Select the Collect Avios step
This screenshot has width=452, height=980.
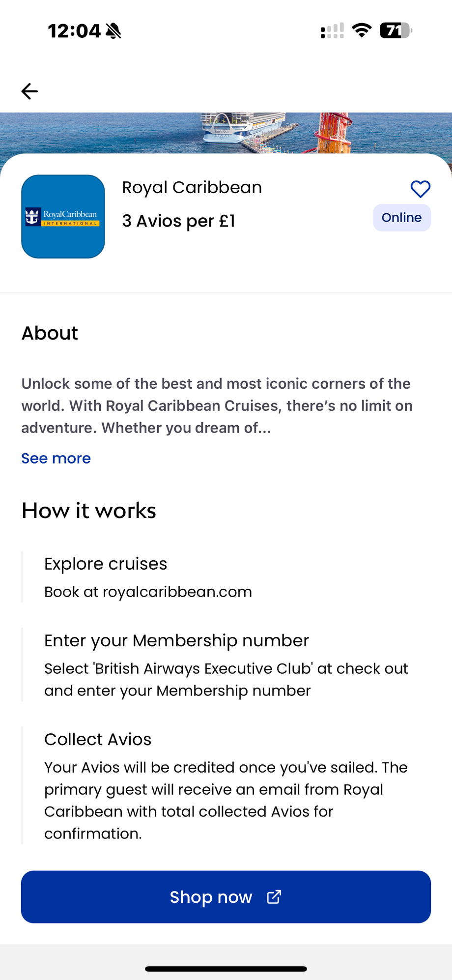[98, 740]
